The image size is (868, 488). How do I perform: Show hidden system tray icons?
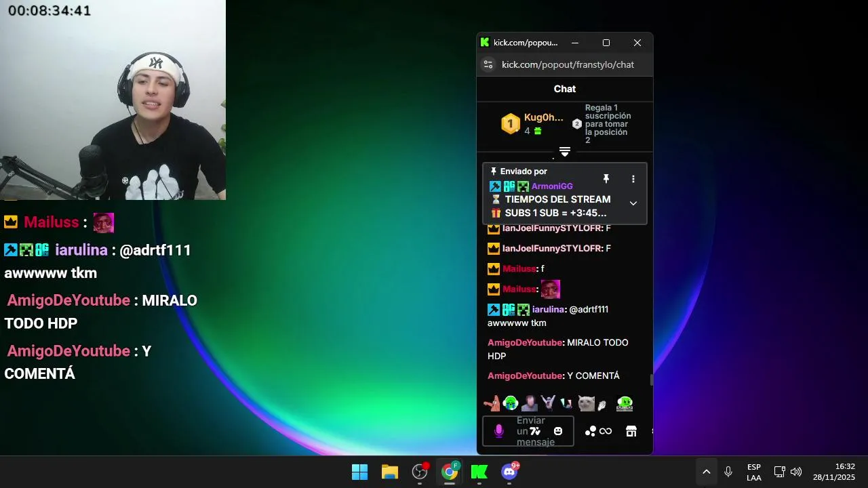(706, 472)
